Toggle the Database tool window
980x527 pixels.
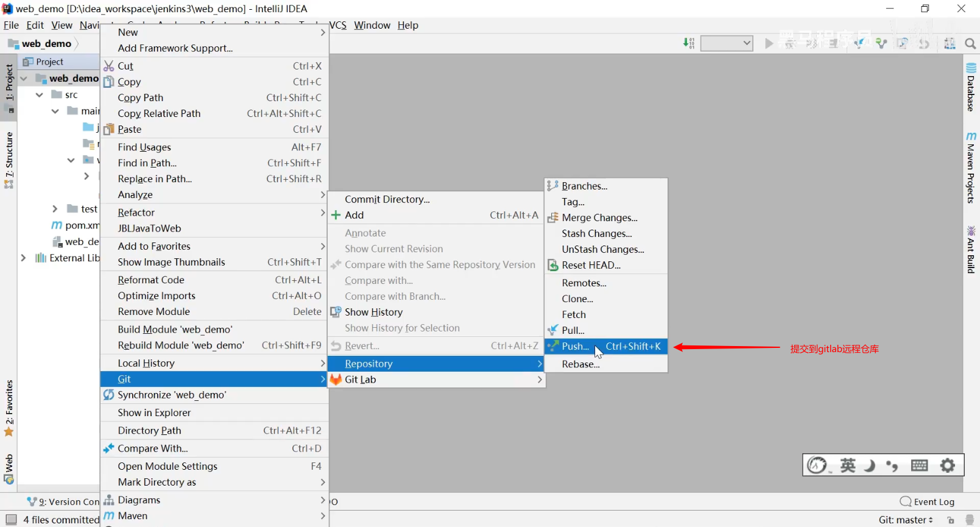(971, 87)
